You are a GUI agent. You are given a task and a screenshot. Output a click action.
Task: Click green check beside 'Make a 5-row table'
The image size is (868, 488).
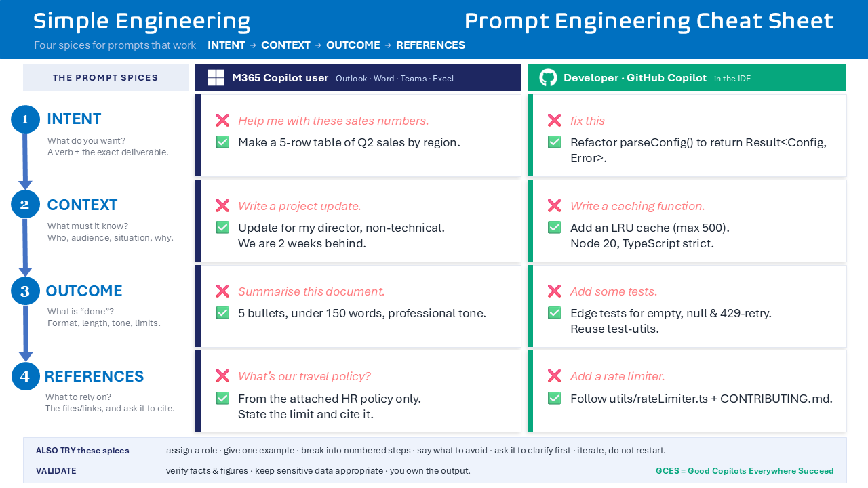click(222, 142)
